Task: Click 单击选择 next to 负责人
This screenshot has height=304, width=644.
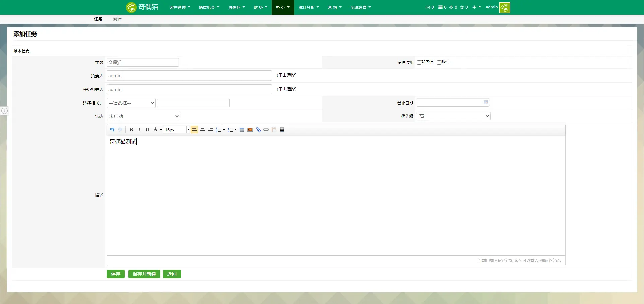Action: click(x=286, y=75)
